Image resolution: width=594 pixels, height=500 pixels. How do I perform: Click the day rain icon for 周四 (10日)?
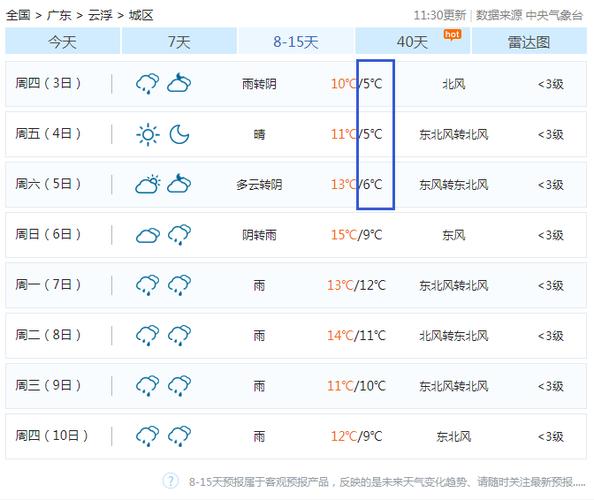click(147, 436)
